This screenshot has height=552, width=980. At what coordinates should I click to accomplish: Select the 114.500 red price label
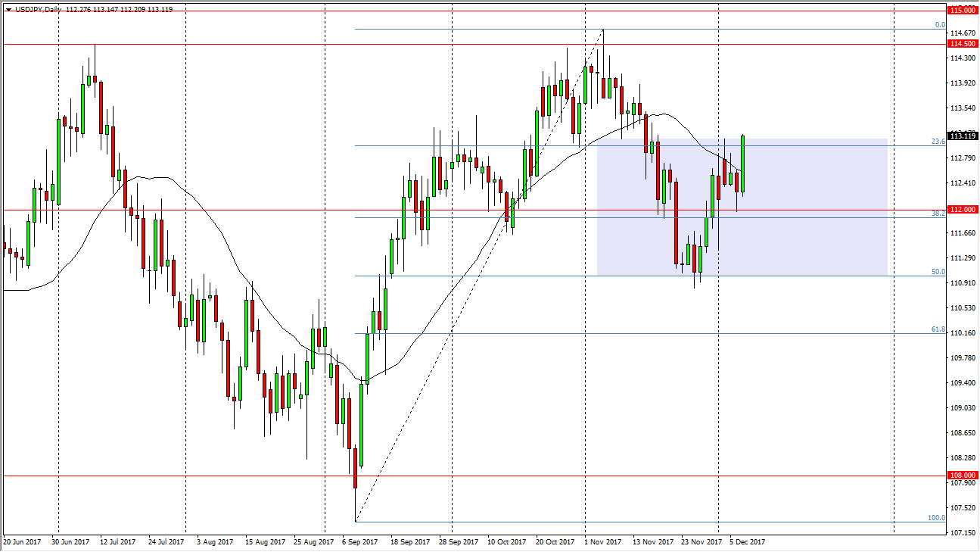962,45
